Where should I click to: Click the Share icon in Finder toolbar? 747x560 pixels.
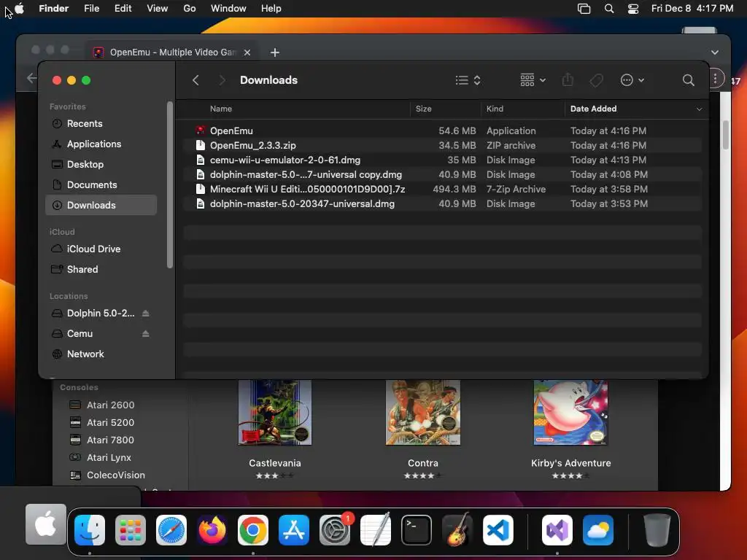[568, 79]
